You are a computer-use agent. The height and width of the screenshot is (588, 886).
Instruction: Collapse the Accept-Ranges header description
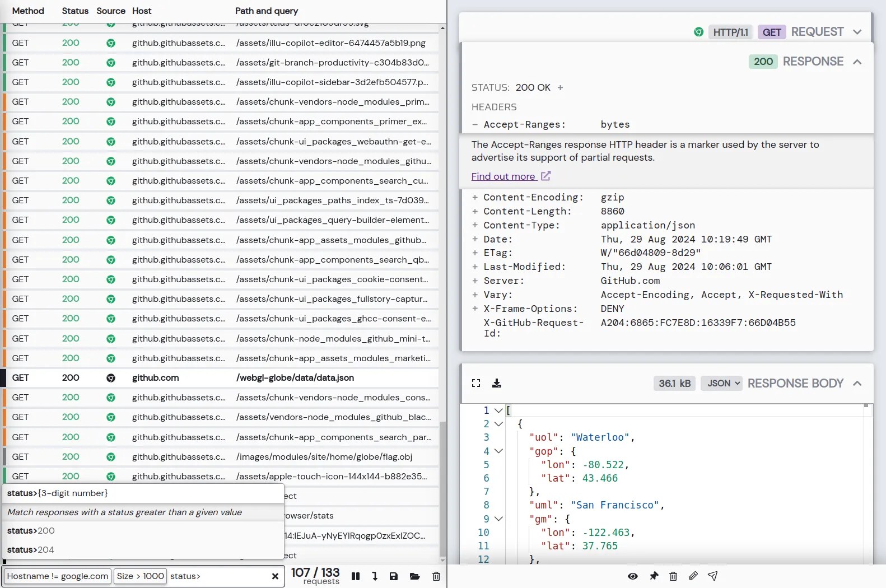tap(475, 124)
